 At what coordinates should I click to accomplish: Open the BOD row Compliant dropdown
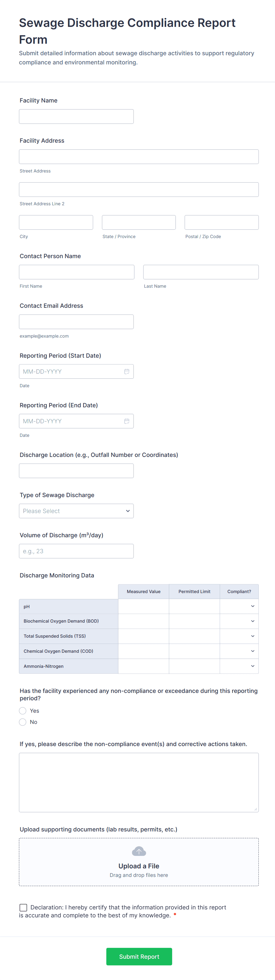239,621
